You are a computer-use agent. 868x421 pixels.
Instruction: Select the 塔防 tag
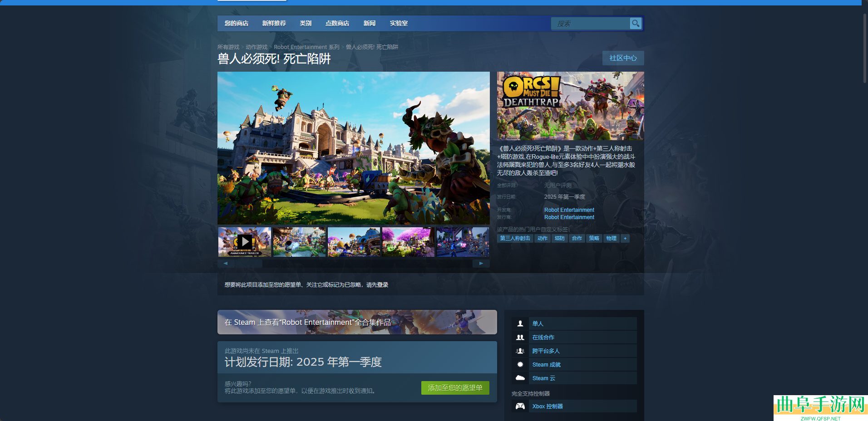coord(560,238)
